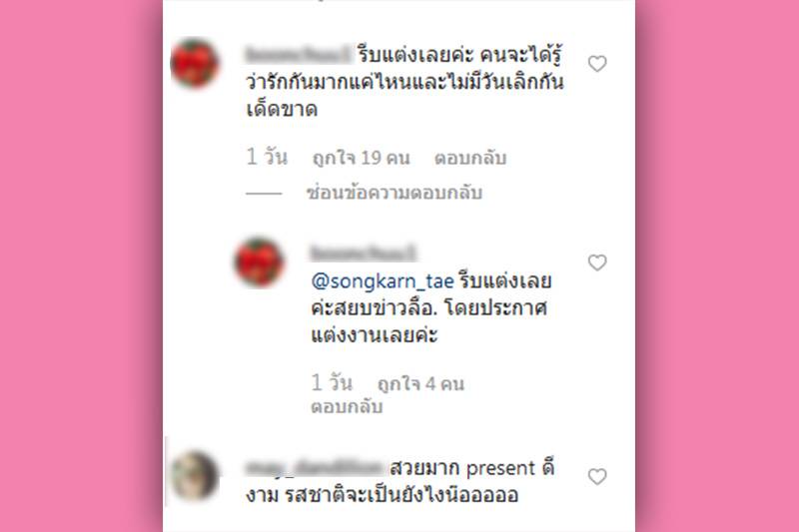799x532 pixels.
Task: Click the '1 วัน' timestamp beside 'ถูกใจ 4 คน'
Action: tap(332, 383)
